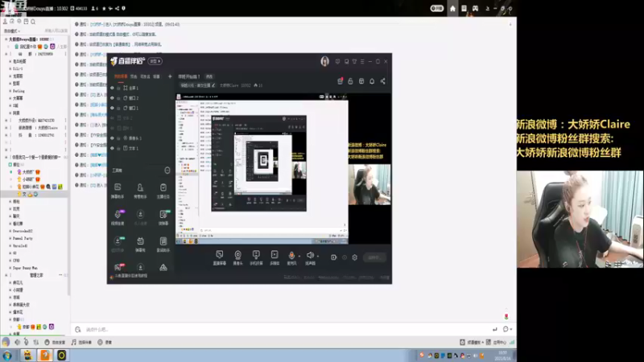Toggle the switch in YY title bar
Image resolution: width=644 pixels, height=362 pixels.
[x=436, y=8]
